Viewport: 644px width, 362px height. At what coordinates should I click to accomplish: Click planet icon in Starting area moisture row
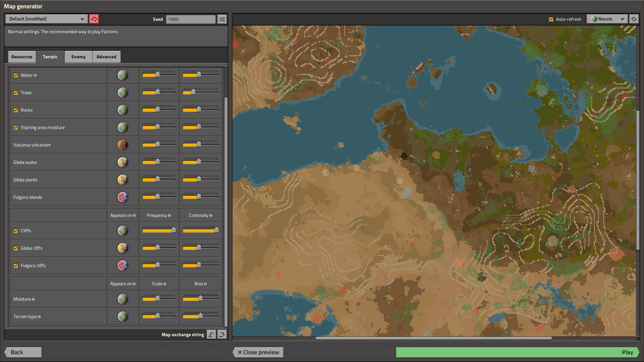[122, 127]
